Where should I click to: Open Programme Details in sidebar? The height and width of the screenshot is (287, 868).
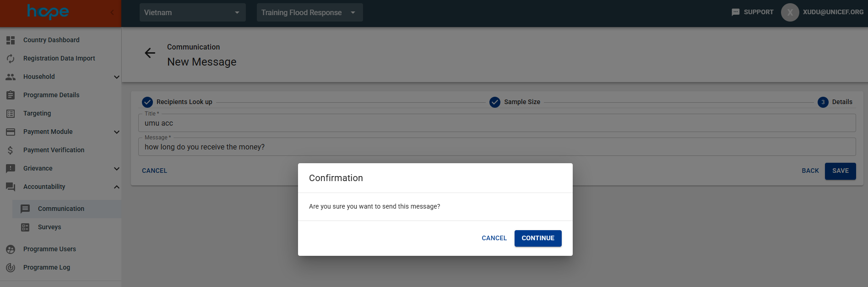pyautogui.click(x=51, y=95)
